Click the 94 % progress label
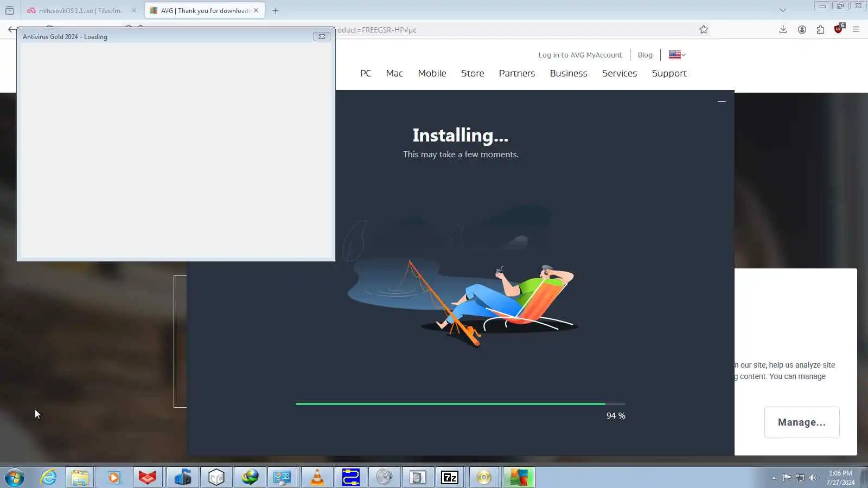868x488 pixels. [x=616, y=416]
